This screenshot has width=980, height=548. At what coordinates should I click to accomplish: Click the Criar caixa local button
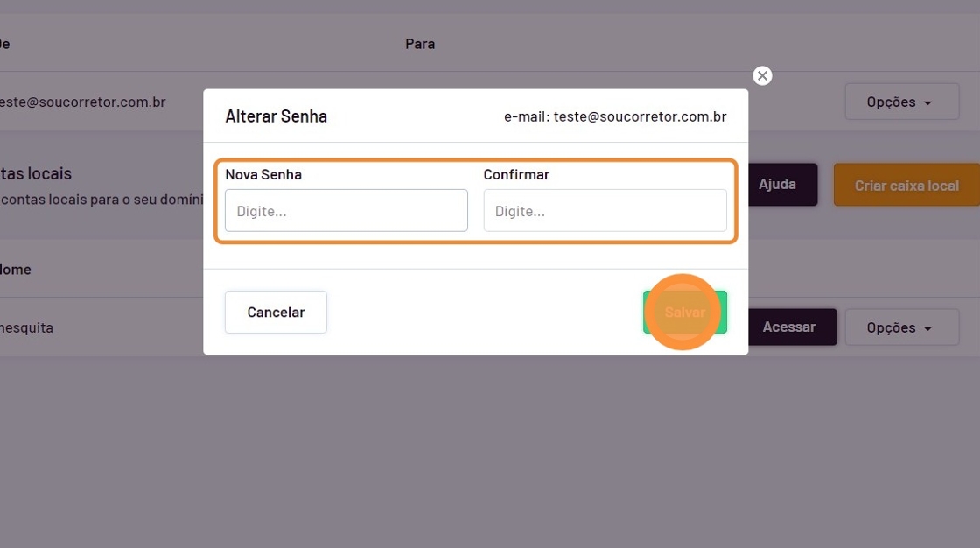(x=906, y=186)
